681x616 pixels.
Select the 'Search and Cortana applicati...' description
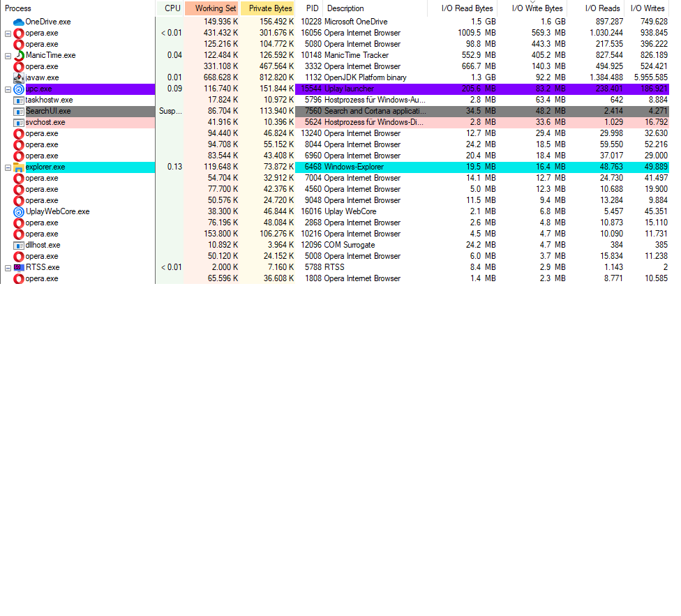tap(375, 111)
